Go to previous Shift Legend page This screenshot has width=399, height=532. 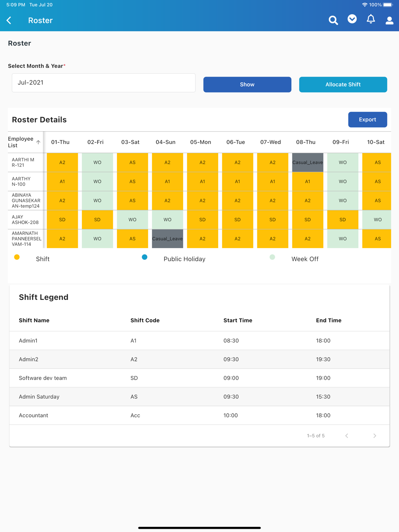347,435
